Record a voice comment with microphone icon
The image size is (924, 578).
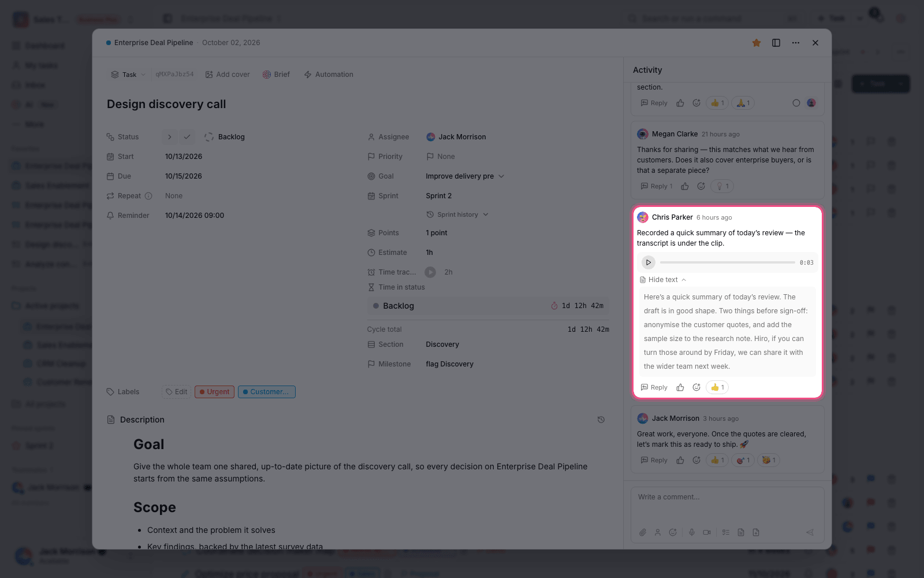[691, 532]
